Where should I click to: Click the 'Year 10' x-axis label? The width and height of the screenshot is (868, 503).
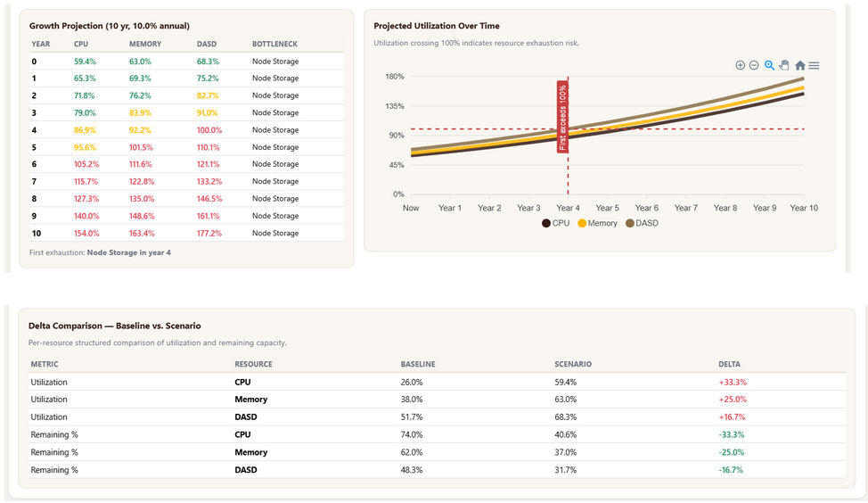[804, 208]
